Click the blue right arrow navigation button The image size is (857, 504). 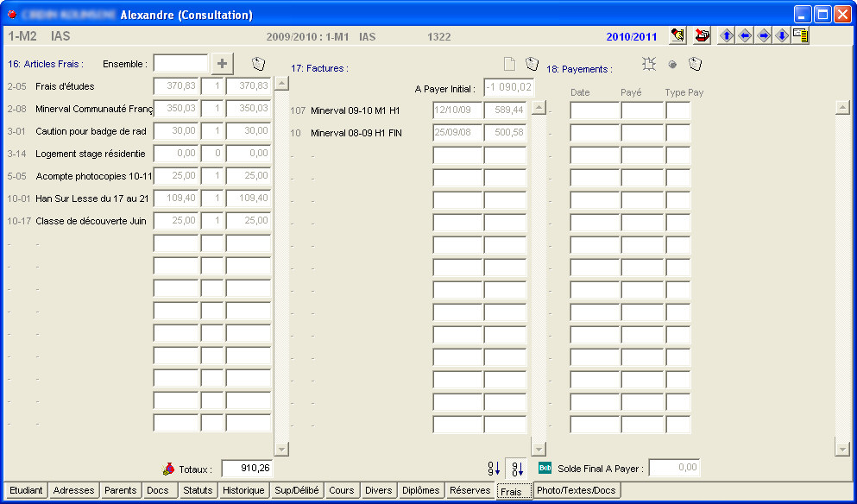[764, 36]
